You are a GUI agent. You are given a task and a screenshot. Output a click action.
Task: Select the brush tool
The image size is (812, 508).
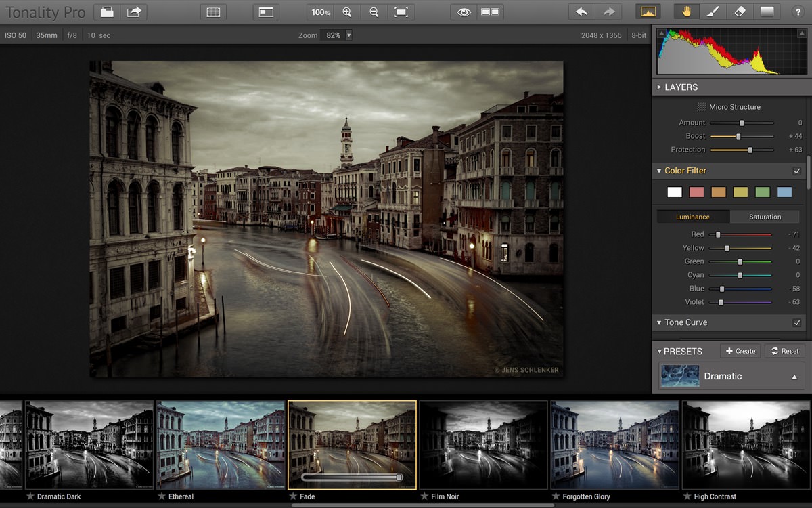click(713, 12)
